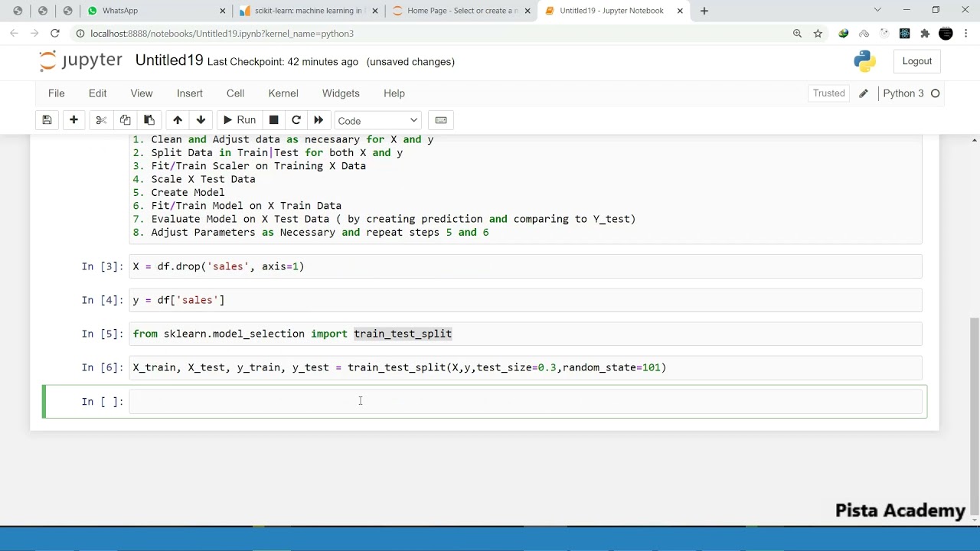Cut selected cells with scissors icon

(101, 120)
